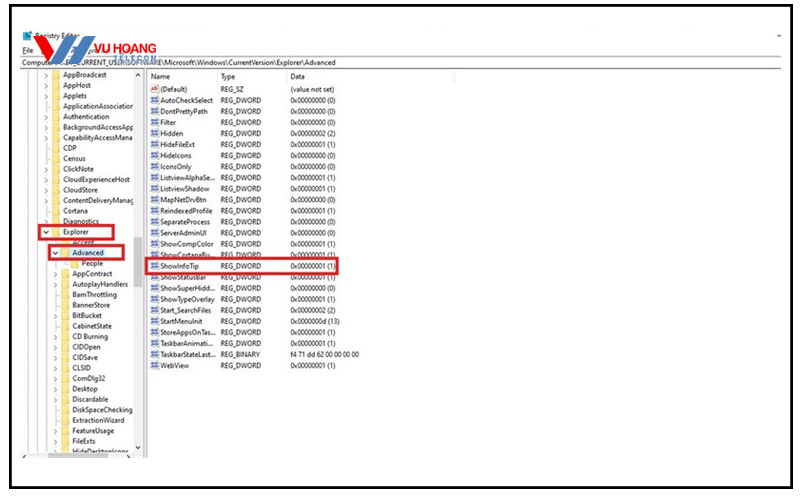Image resolution: width=800 pixels, height=500 pixels.
Task: Click the ShowInfoTip DWORD value icon
Action: coord(154,267)
